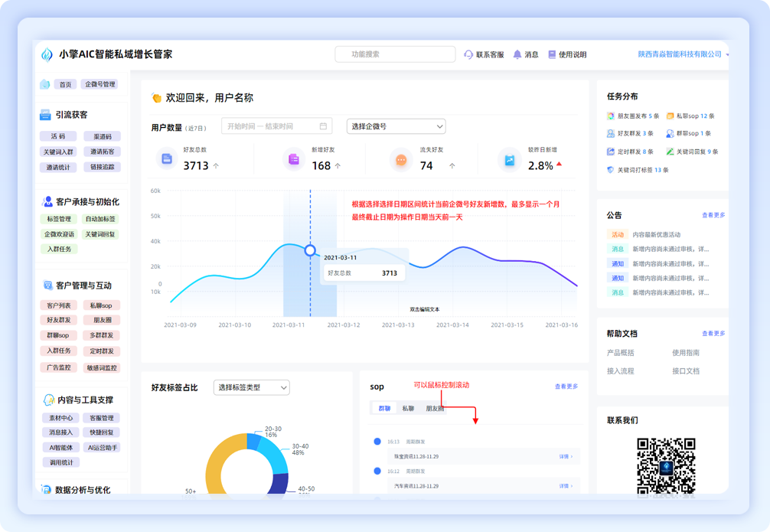Click the 好友总数 stat icon
This screenshot has width=770, height=532.
(x=167, y=159)
